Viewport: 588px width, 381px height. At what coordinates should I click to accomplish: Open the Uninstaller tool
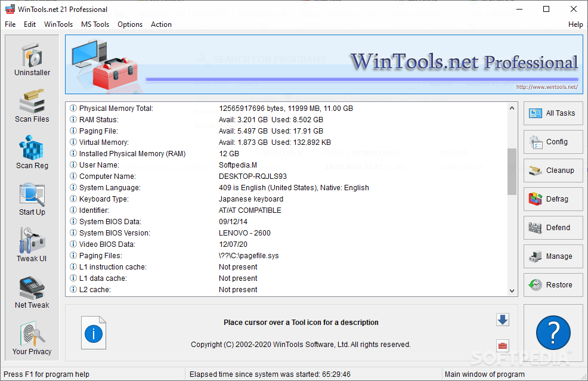pos(32,60)
